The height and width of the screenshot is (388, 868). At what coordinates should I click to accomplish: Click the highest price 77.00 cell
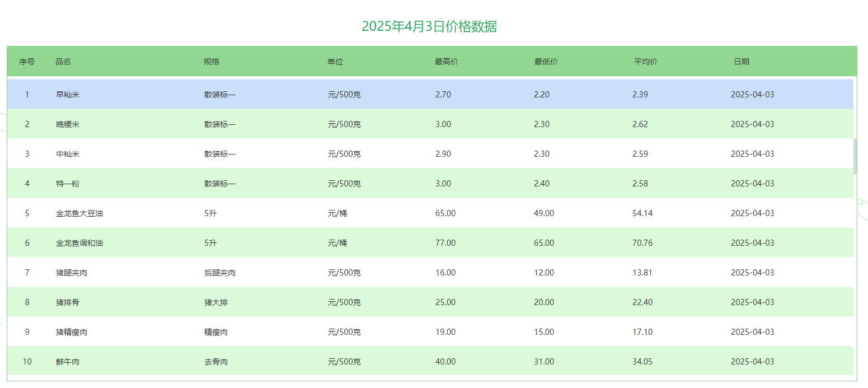[445, 243]
